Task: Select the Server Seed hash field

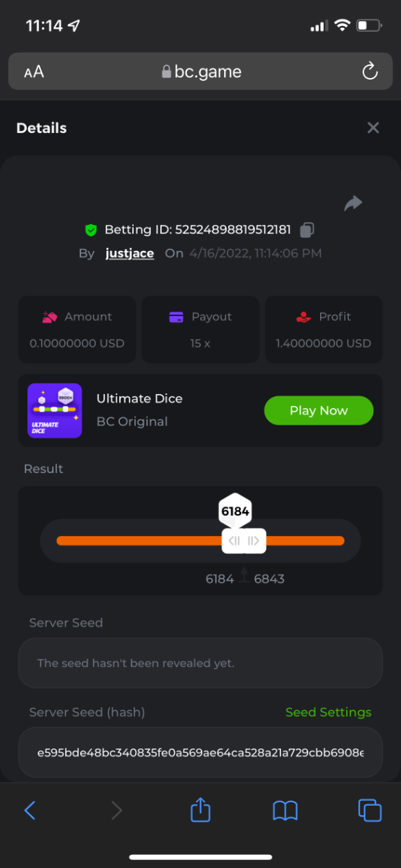Action: coord(200,752)
